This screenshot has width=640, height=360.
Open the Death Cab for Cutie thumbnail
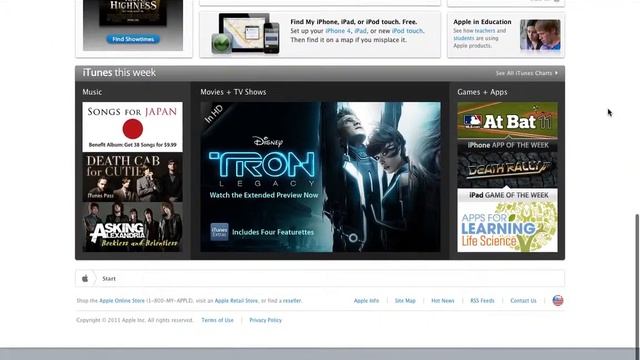(x=132, y=177)
